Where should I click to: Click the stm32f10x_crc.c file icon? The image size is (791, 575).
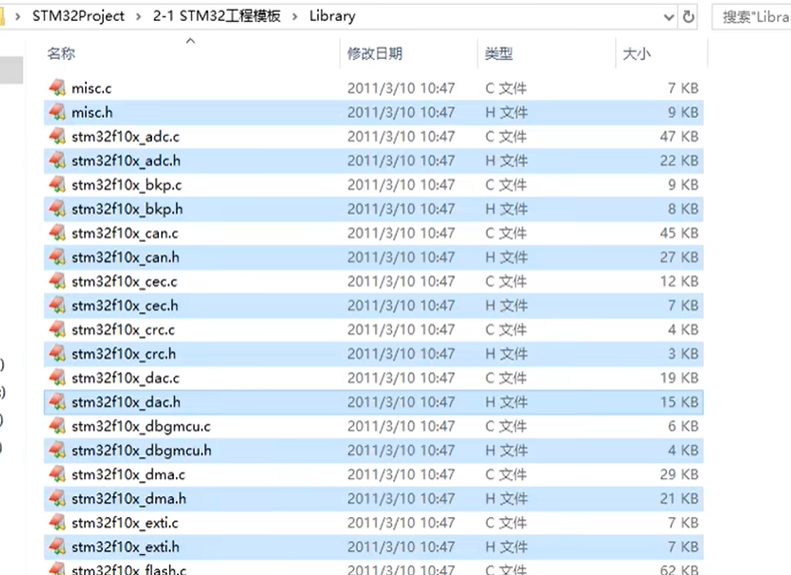58,329
